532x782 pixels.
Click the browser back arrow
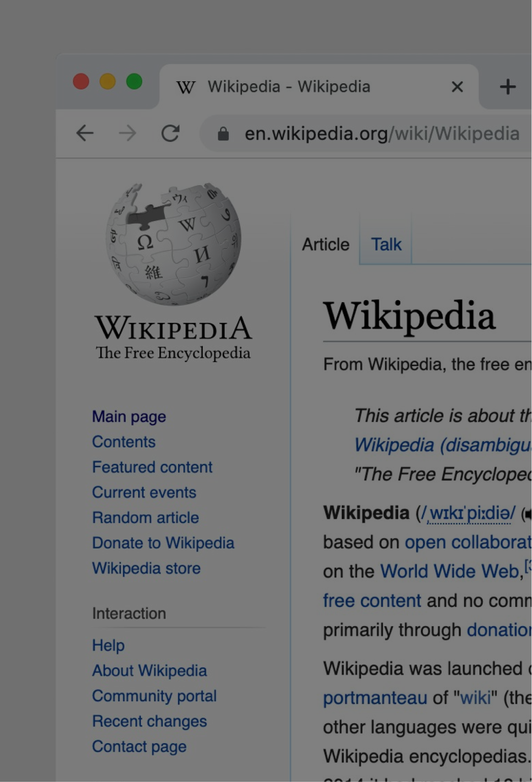85,133
